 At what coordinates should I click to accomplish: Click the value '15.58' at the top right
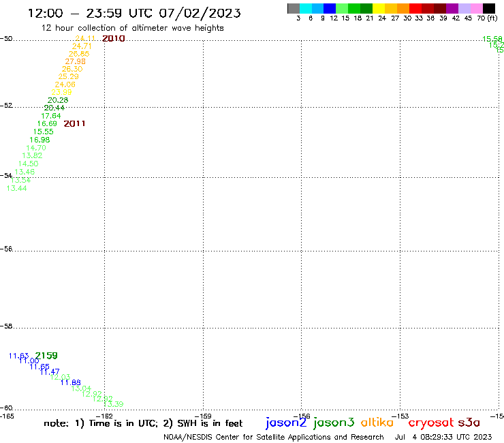492,39
